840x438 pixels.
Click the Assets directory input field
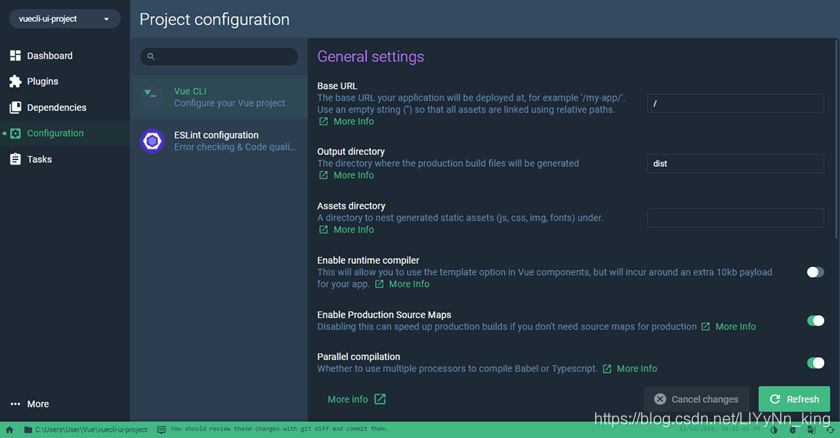pyautogui.click(x=735, y=218)
